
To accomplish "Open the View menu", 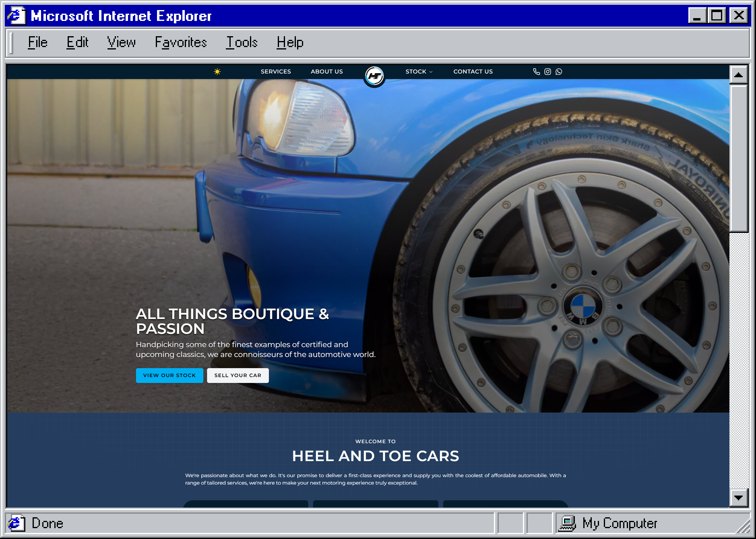I will 121,42.
